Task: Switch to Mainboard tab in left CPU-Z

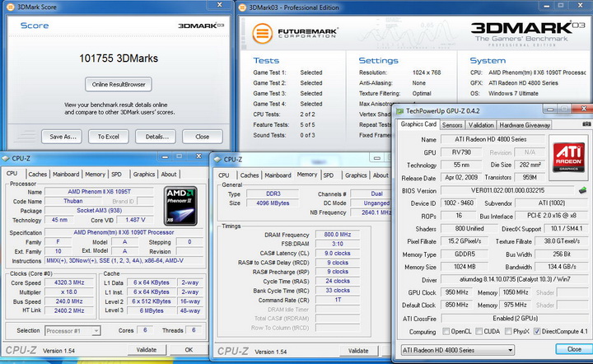Action: tap(66, 175)
